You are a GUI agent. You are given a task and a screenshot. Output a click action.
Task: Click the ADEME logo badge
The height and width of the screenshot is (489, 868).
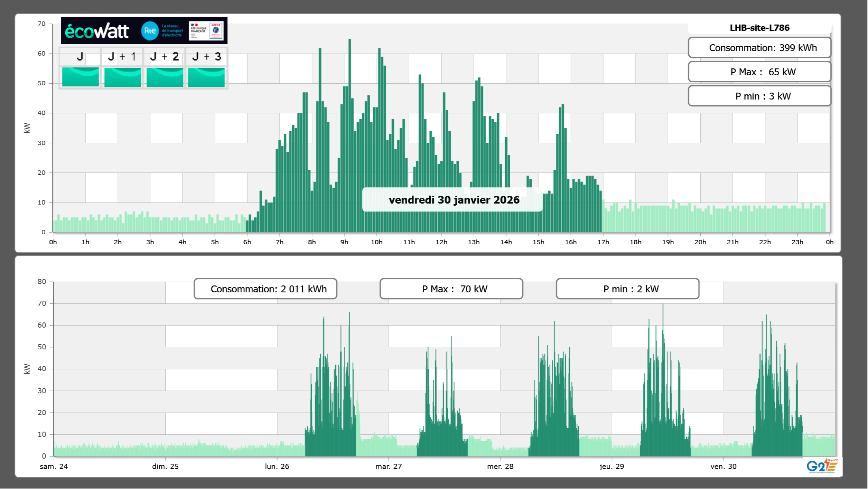(216, 30)
